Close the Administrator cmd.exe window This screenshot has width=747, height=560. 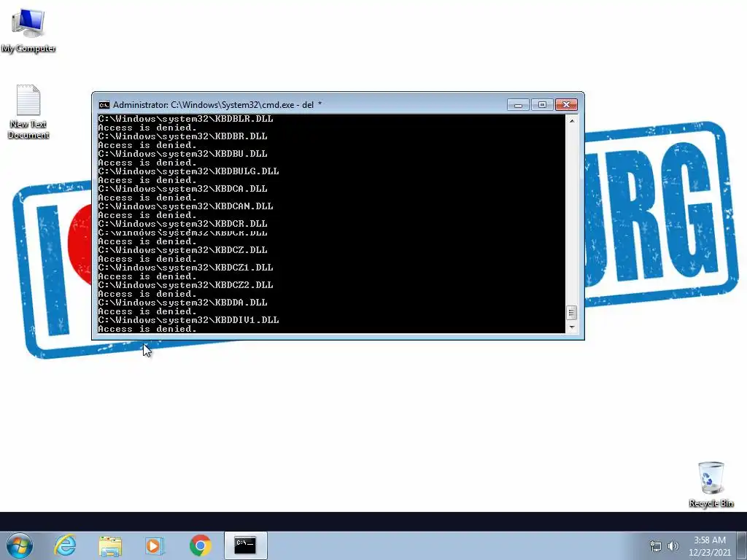click(566, 105)
